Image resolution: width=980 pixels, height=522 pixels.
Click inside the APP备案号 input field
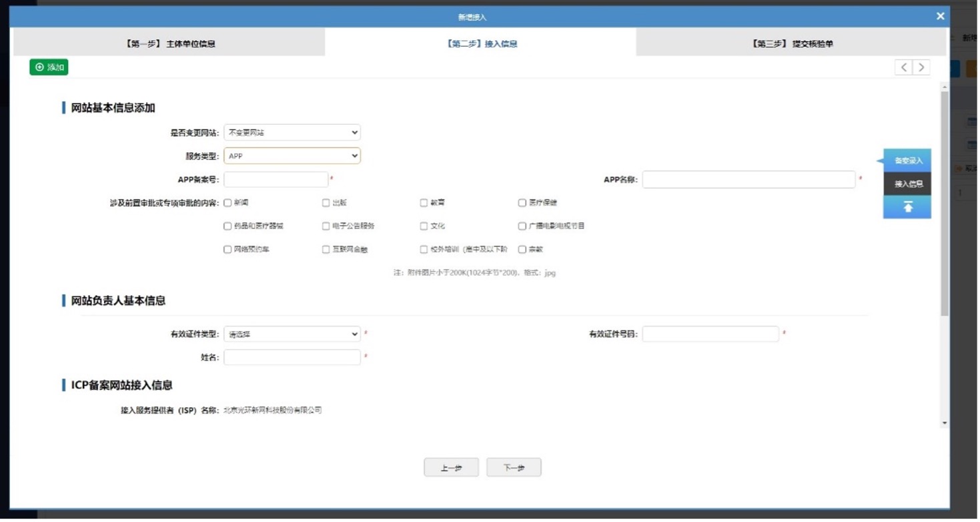point(275,179)
